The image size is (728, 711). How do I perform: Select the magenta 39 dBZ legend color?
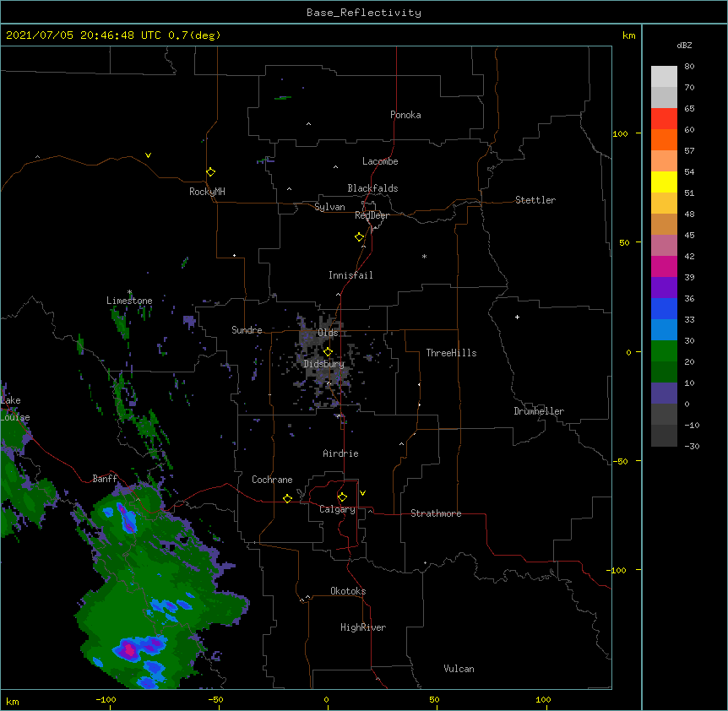tap(664, 266)
